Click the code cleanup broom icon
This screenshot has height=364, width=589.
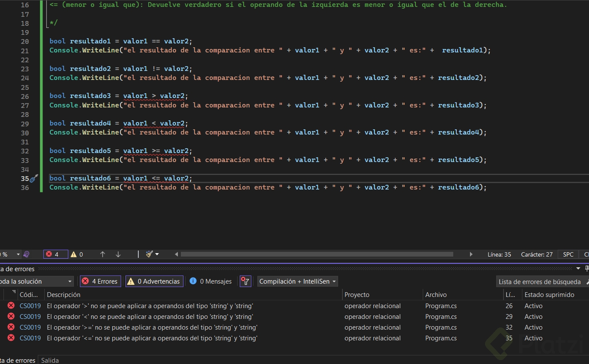149,254
